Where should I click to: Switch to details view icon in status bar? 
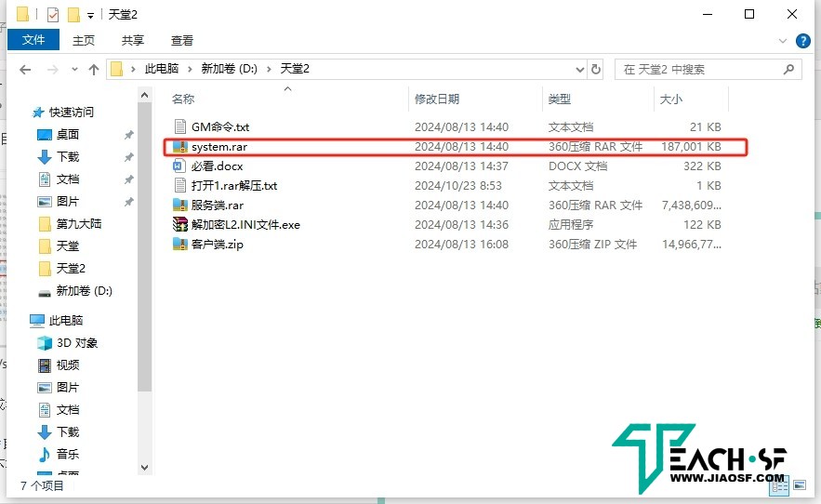coord(779,486)
